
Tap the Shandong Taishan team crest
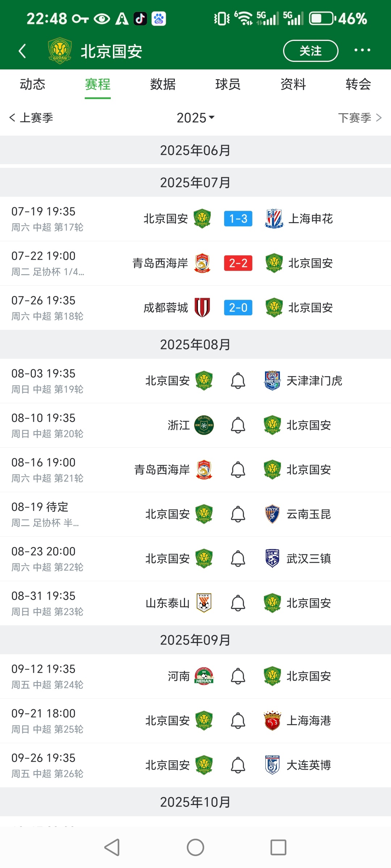click(204, 603)
